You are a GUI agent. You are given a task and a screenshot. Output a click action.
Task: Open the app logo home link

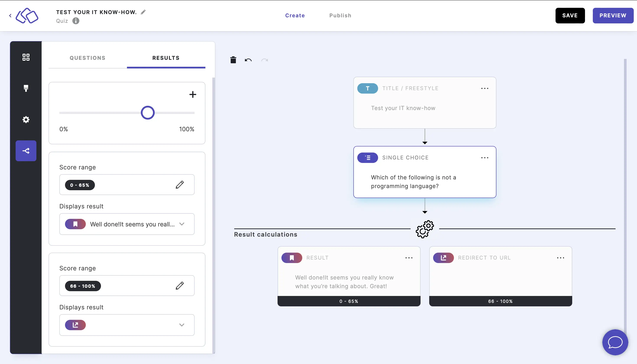tap(27, 16)
